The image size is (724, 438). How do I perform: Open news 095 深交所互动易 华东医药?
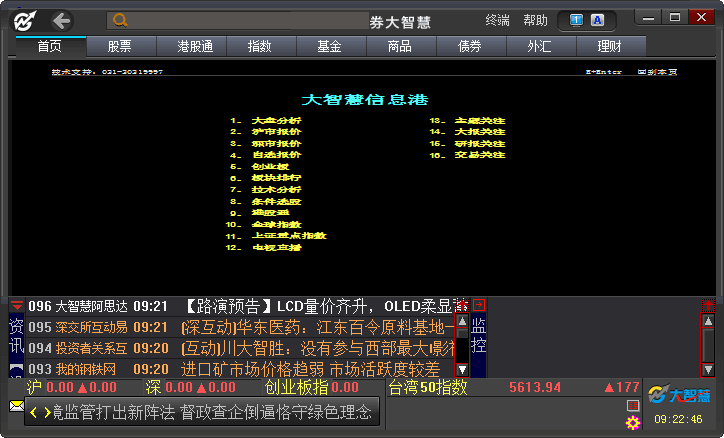pyautogui.click(x=240, y=327)
